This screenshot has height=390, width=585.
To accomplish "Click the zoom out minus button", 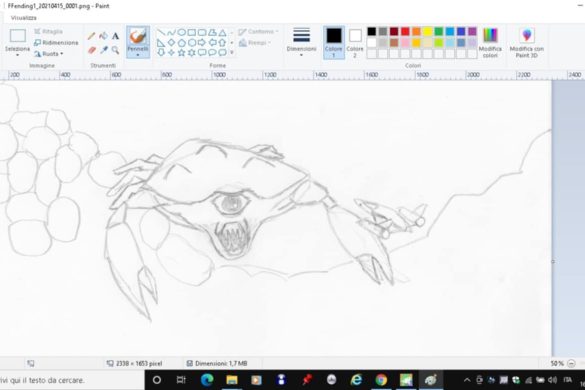I will [571, 363].
